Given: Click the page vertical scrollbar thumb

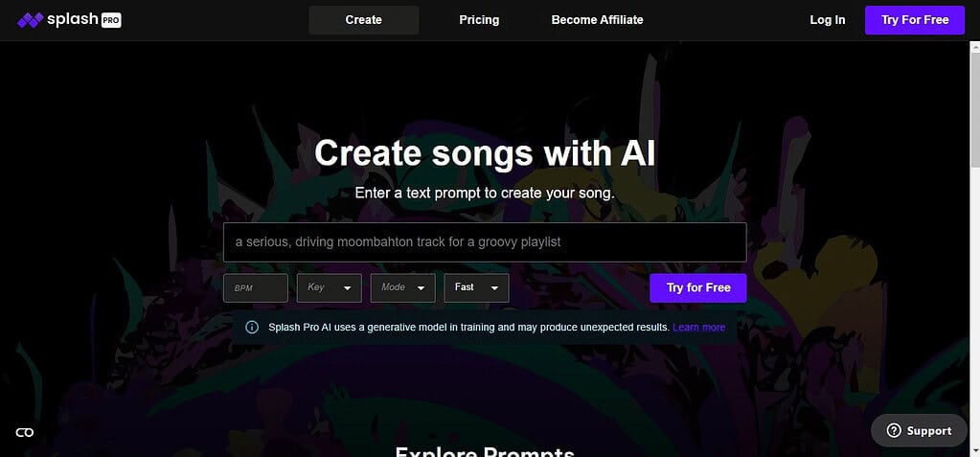Looking at the screenshot, I should pyautogui.click(x=975, y=111).
